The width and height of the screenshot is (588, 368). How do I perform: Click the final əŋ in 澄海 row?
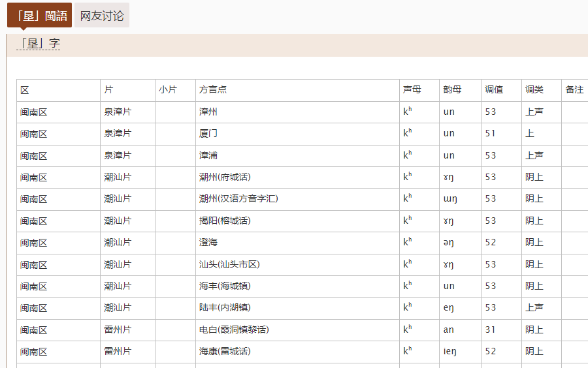coord(448,243)
